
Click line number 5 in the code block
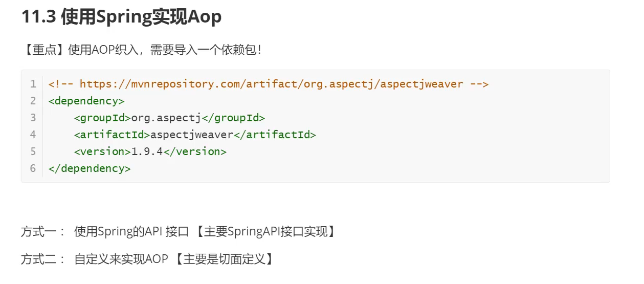click(33, 151)
